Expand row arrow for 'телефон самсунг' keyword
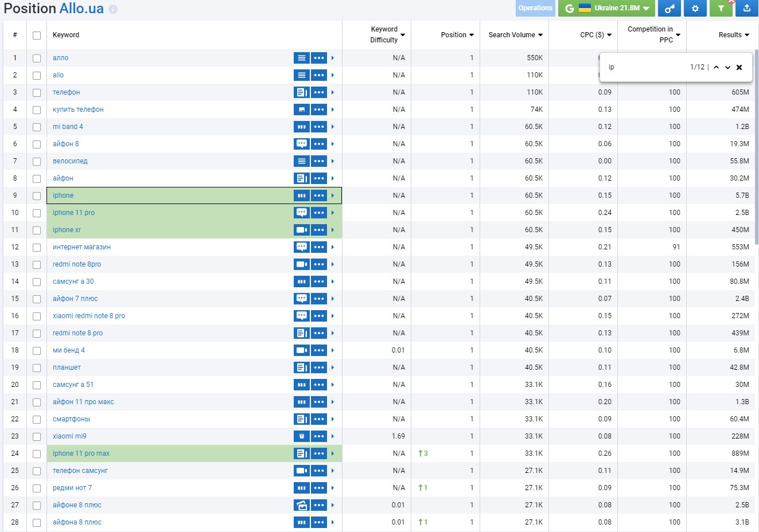Image resolution: width=759 pixels, height=532 pixels. pyautogui.click(x=333, y=471)
